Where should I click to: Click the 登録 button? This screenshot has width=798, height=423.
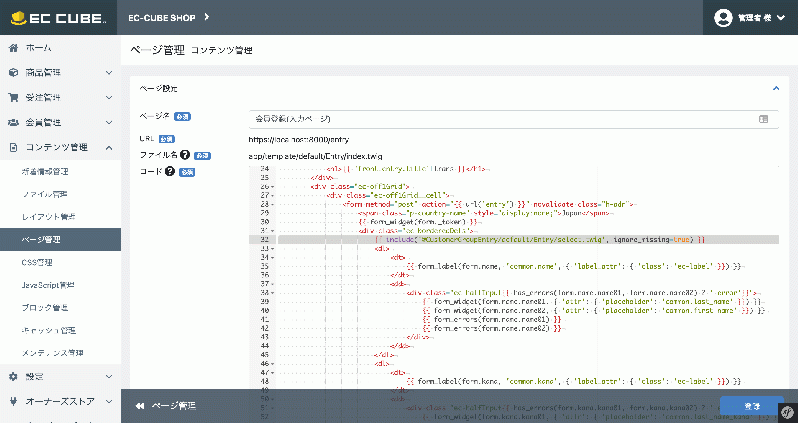752,406
